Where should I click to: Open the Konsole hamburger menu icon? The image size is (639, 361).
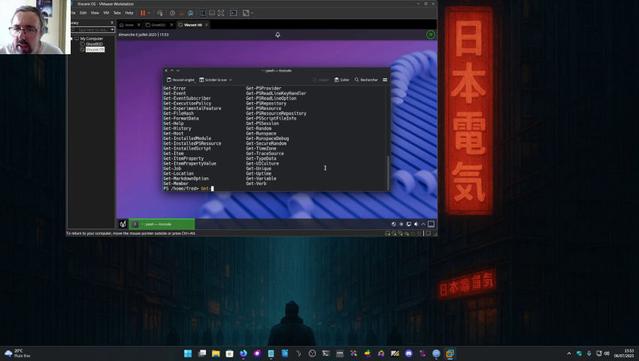click(385, 80)
